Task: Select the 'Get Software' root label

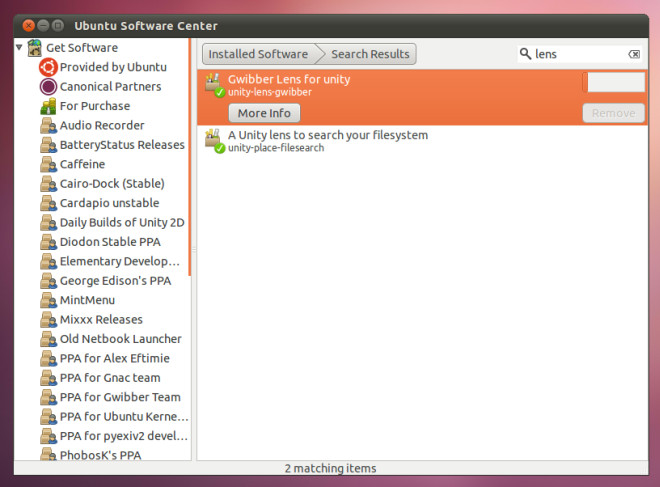Action: 82,48
